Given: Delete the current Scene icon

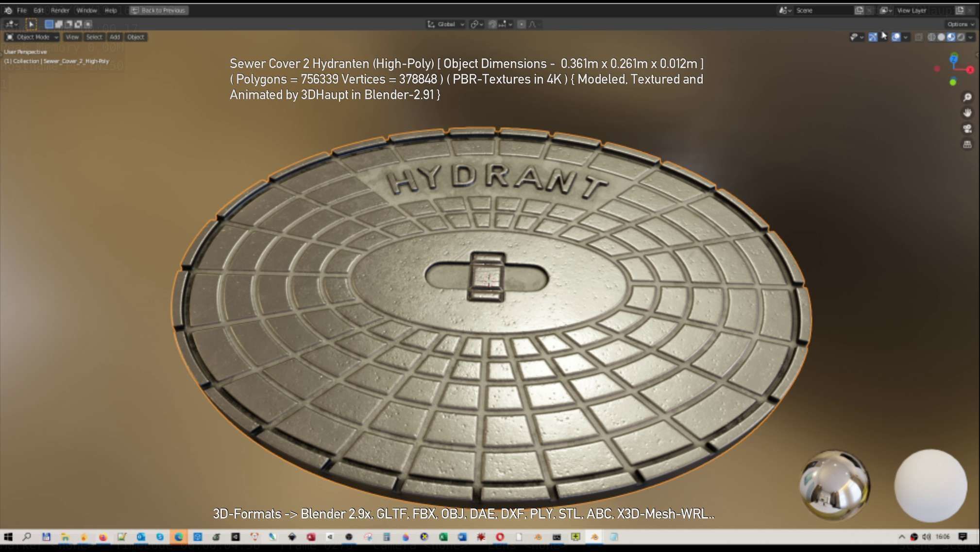Looking at the screenshot, I should pos(869,10).
